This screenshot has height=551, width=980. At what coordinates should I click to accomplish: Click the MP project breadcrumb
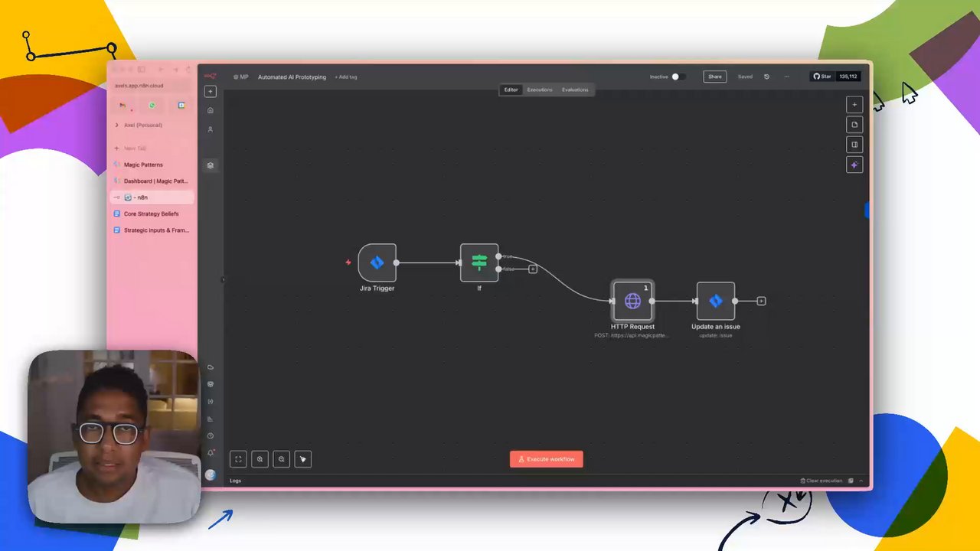[240, 77]
